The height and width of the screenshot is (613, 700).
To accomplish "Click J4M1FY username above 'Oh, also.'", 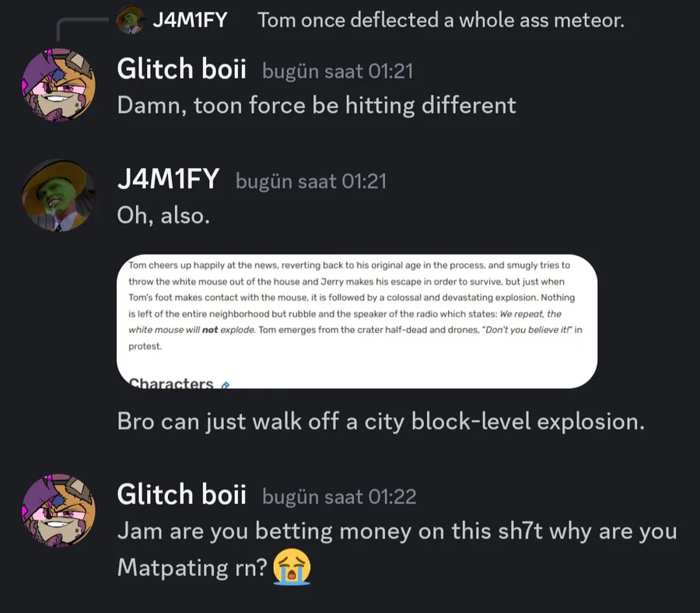I will [x=168, y=179].
